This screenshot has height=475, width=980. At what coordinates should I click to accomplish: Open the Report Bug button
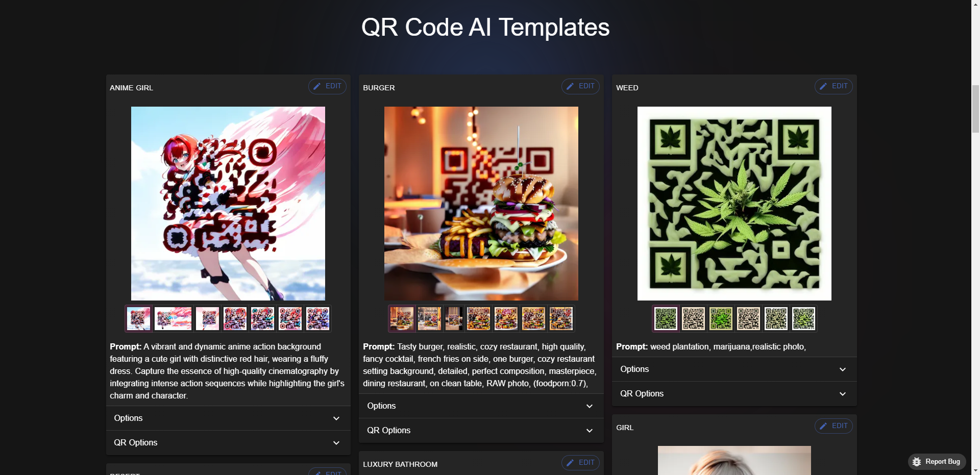937,462
